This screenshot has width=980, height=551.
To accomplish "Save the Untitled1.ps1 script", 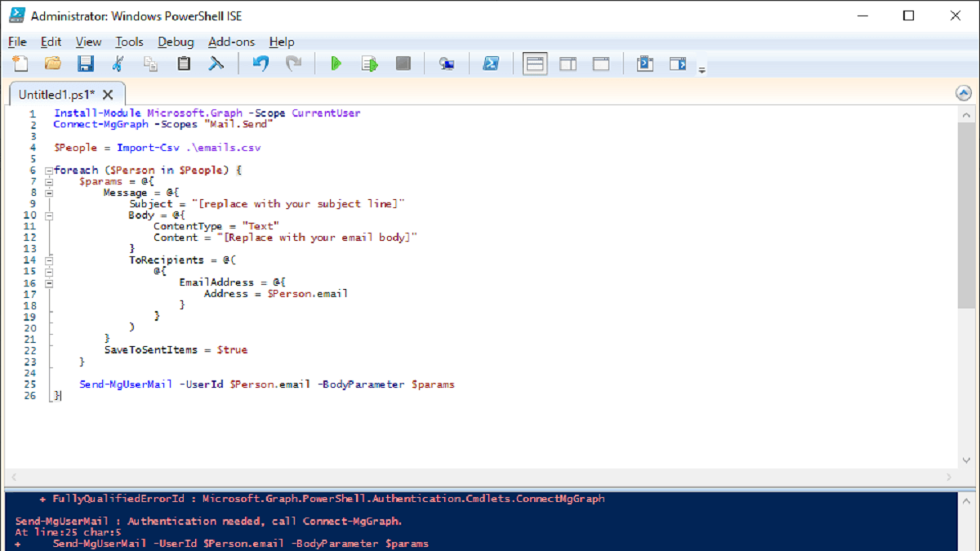I will [85, 63].
